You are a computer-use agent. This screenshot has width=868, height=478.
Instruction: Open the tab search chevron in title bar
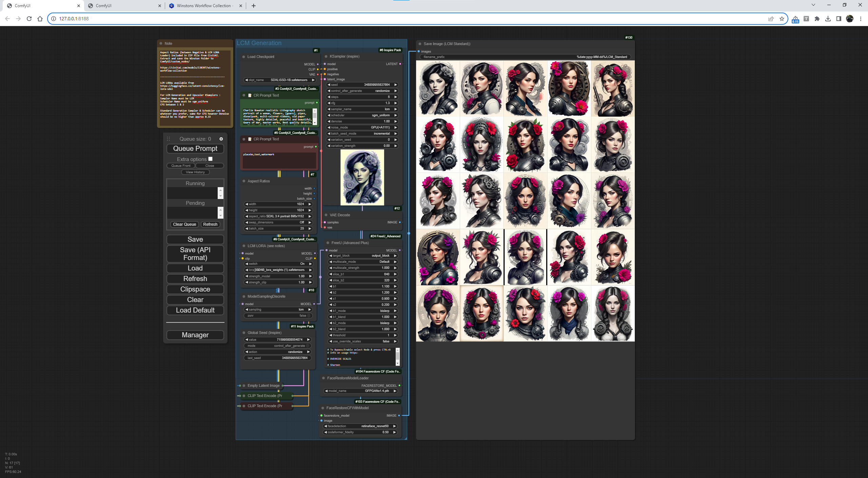tap(813, 5)
